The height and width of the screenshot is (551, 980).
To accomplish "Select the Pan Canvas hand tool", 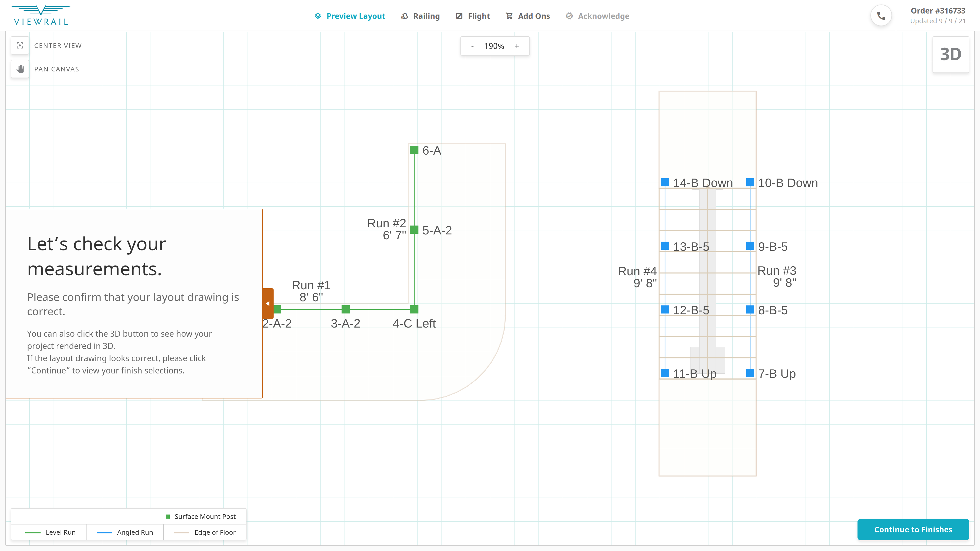I will pos(20,69).
